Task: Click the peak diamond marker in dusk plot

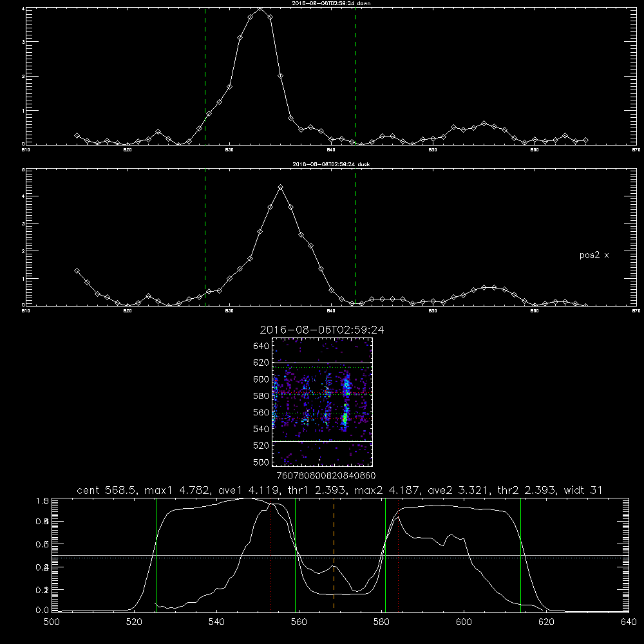Action: (x=281, y=187)
